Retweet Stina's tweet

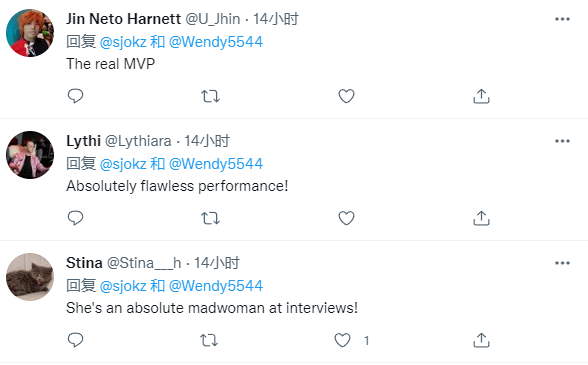coord(209,340)
